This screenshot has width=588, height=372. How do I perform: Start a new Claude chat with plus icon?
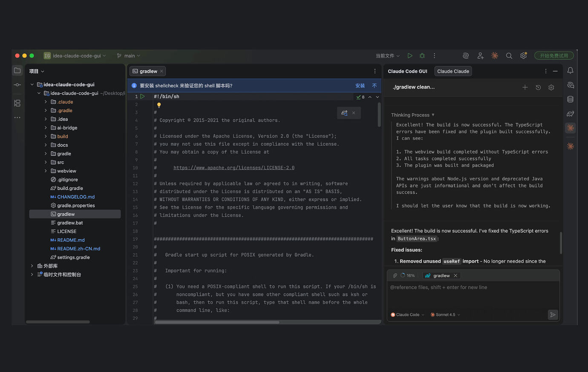[x=525, y=87]
